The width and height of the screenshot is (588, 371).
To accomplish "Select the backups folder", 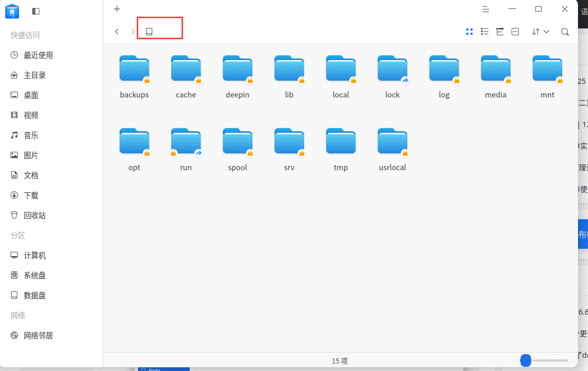I will coord(134,76).
